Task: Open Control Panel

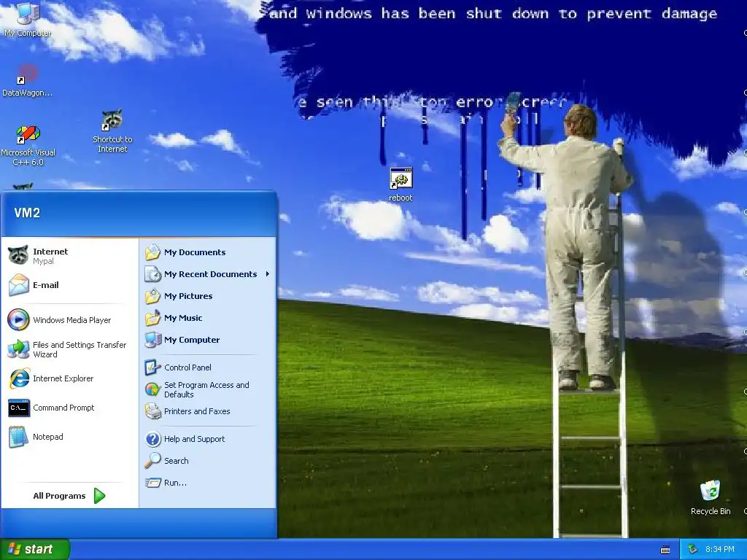Action: [208, 367]
